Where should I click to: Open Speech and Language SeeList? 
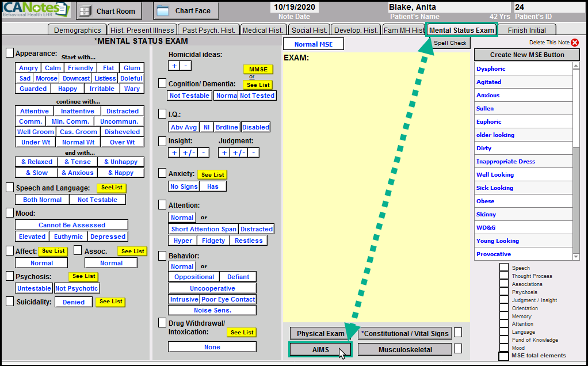pos(111,188)
